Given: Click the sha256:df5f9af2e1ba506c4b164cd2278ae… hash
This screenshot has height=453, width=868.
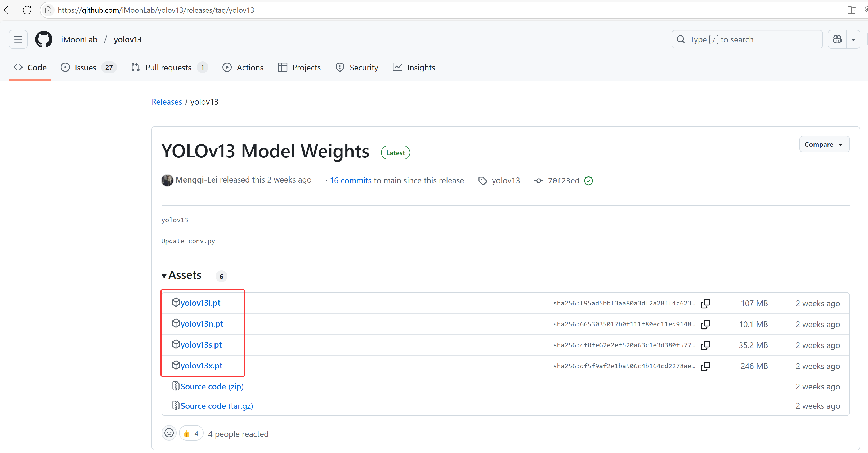Looking at the screenshot, I should click(x=624, y=366).
